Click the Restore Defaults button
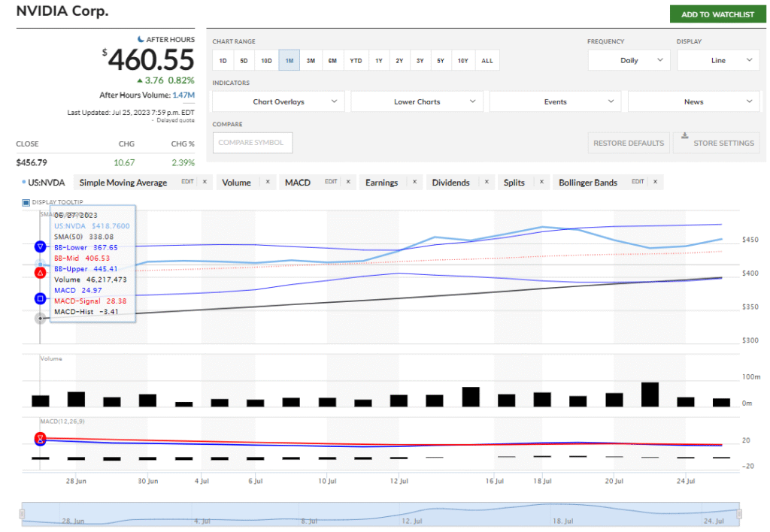 tap(629, 143)
